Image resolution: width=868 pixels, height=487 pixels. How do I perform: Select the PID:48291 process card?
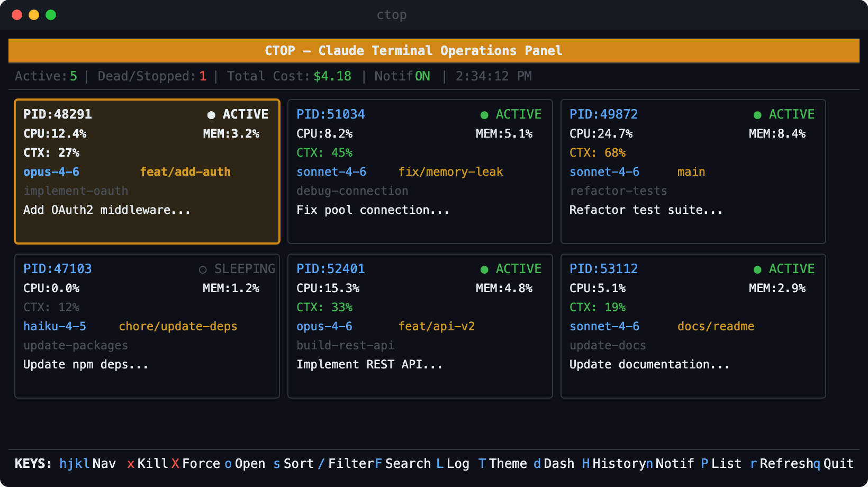pyautogui.click(x=147, y=172)
